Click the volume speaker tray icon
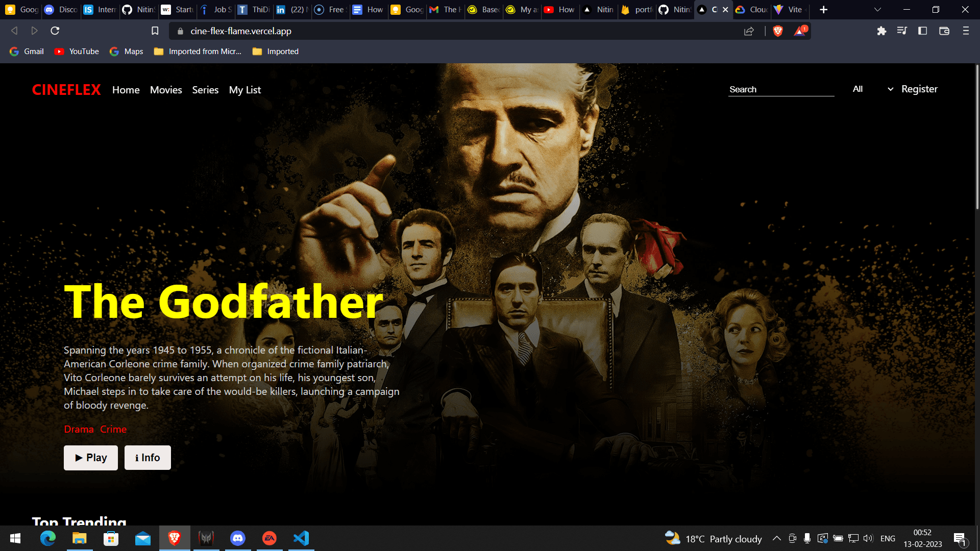Viewport: 980px width, 551px height. (868, 538)
